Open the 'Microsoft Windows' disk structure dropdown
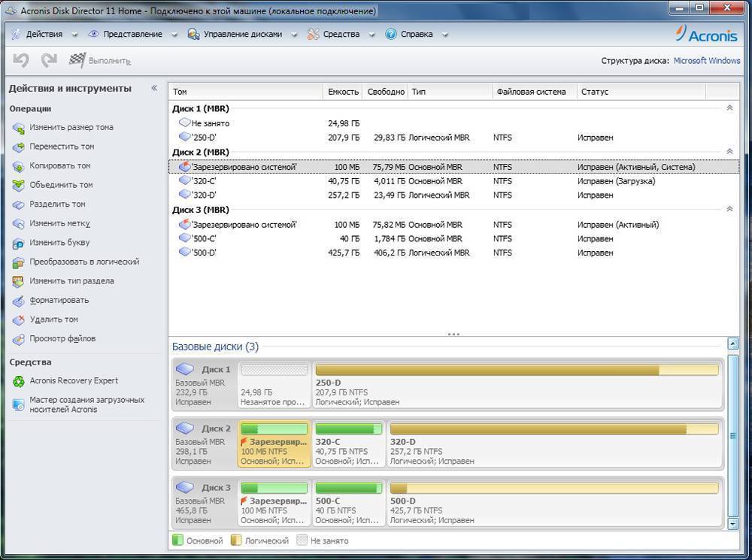 point(706,61)
